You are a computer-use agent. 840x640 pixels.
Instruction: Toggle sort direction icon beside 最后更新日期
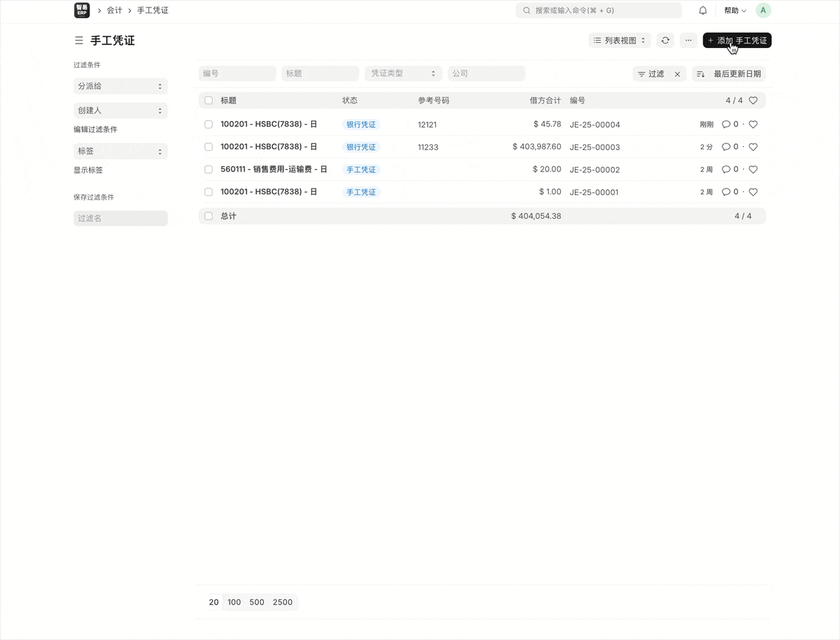(700, 74)
